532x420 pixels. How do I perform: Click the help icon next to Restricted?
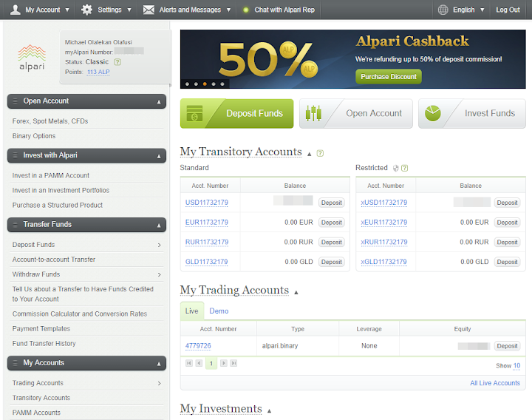click(x=404, y=168)
